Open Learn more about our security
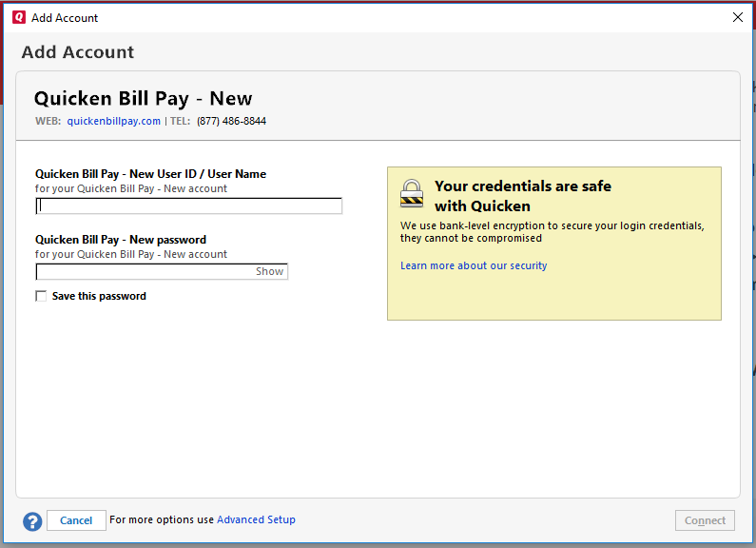The height and width of the screenshot is (548, 756). coord(474,265)
